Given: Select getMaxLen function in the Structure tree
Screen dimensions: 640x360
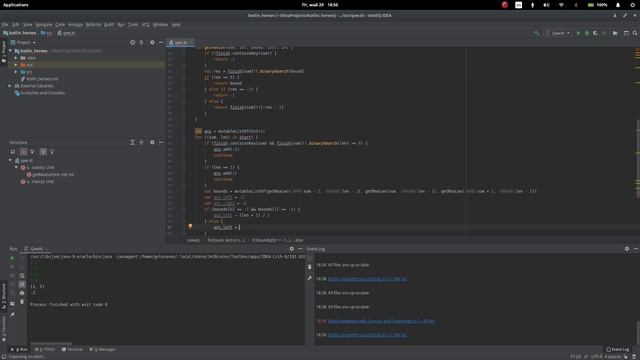Looking at the screenshot, I should pyautogui.click(x=51, y=175).
